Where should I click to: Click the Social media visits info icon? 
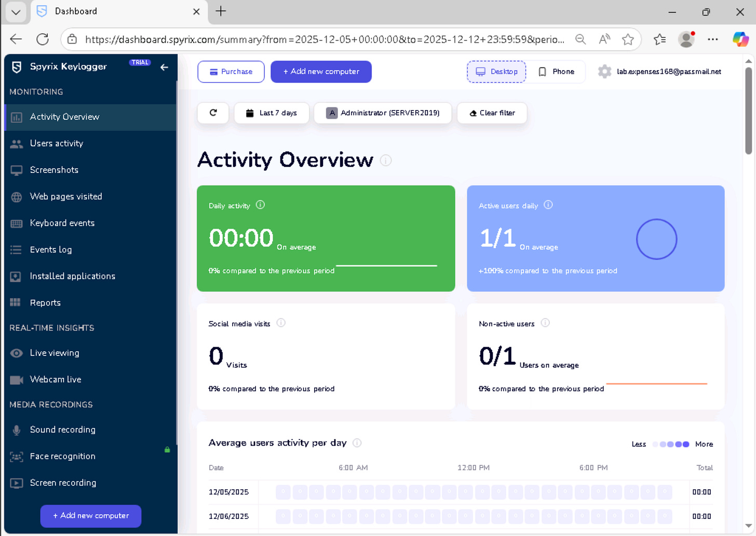point(281,323)
